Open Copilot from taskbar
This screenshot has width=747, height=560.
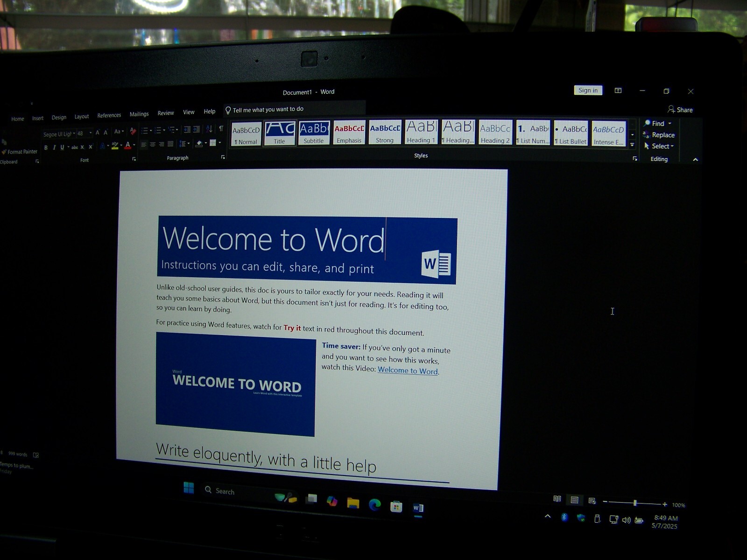click(332, 501)
